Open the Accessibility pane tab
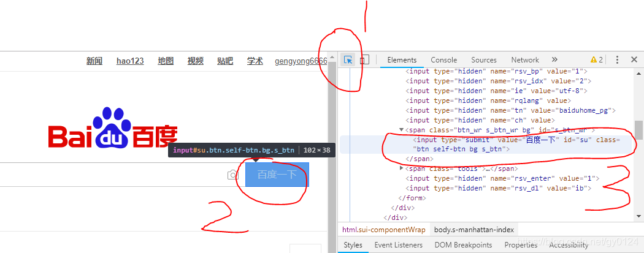 pos(569,245)
